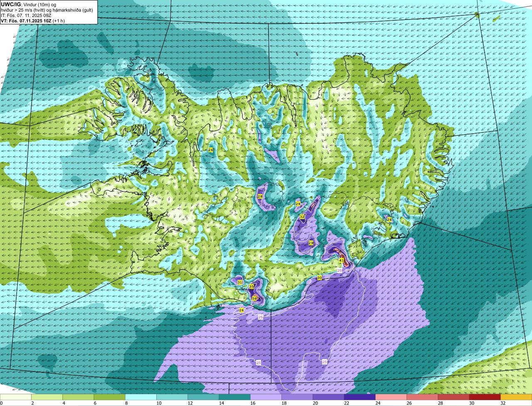Select the yellow 36 gust marker

(254, 298)
